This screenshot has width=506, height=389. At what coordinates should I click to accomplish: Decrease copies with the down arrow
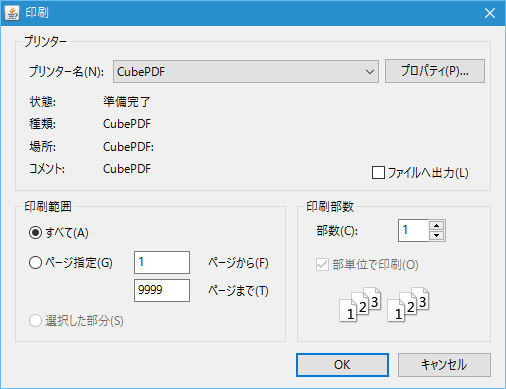pos(437,235)
